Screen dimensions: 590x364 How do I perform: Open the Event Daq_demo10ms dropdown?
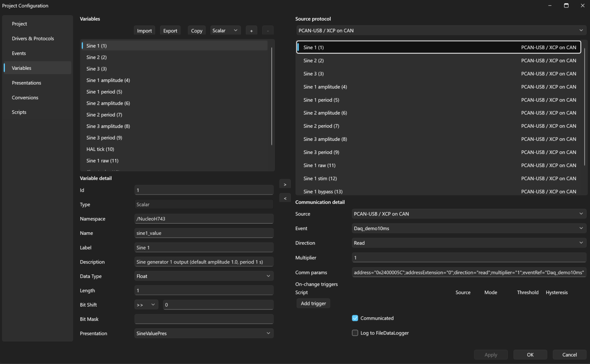469,228
